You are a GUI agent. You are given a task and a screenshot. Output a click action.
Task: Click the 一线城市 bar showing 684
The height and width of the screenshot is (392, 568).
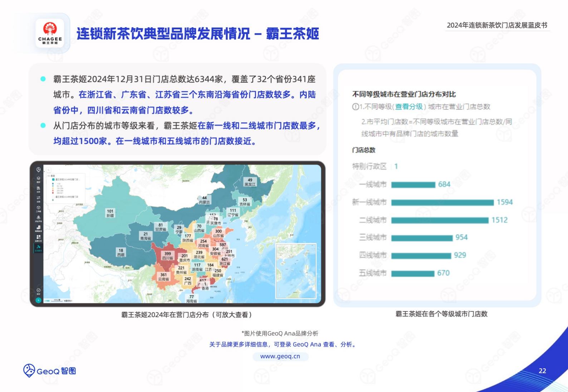click(413, 185)
